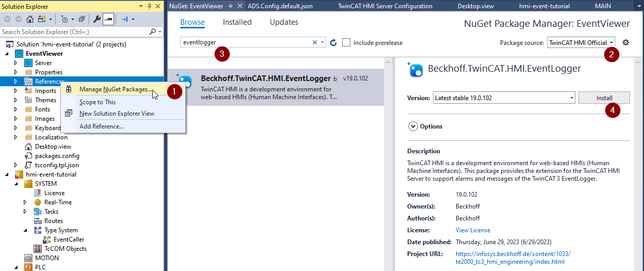644x271 pixels.
Task: Open the MAIN document tab
Action: [603, 6]
